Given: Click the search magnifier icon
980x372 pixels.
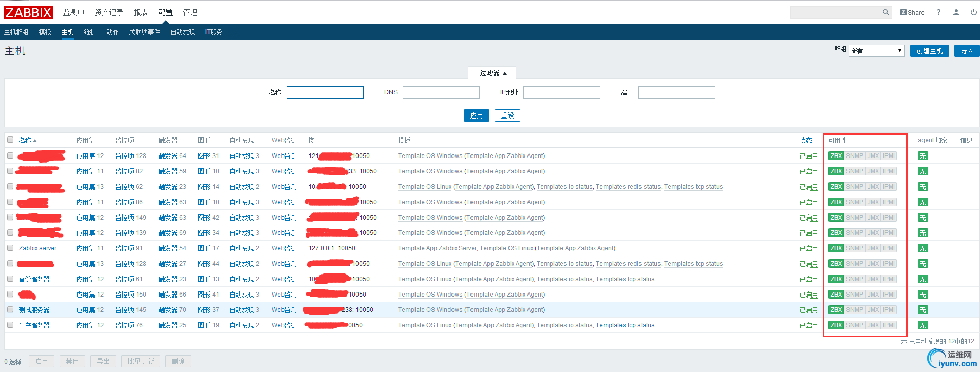Looking at the screenshot, I should point(886,12).
